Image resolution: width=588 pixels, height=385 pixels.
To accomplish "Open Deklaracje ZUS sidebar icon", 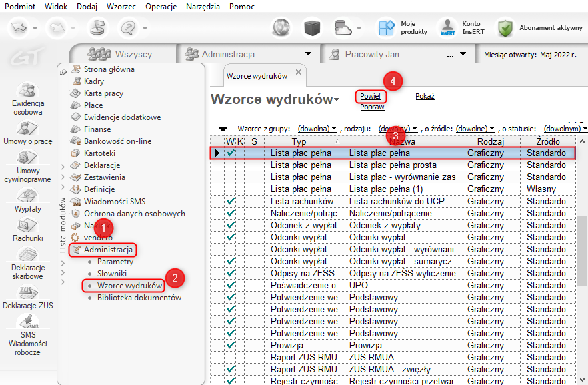I will [28, 297].
